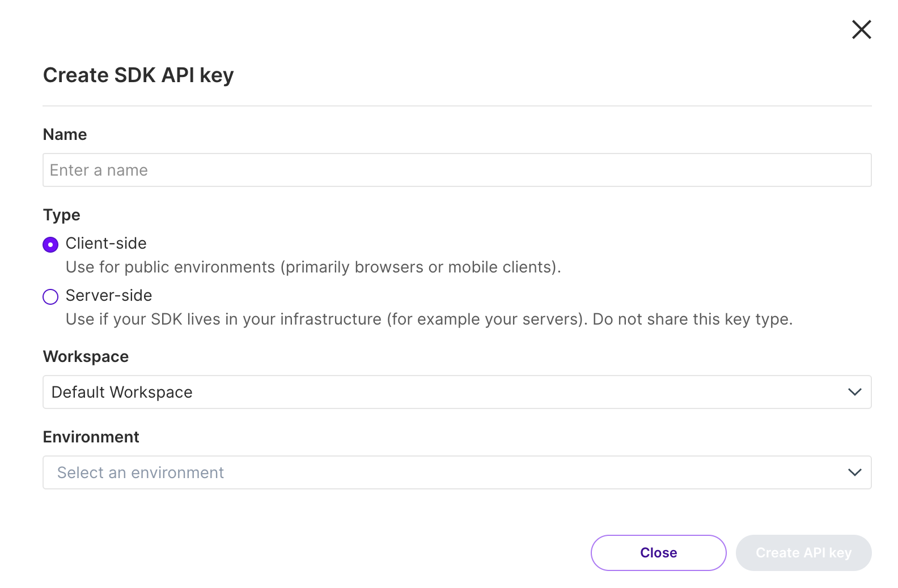Image resolution: width=898 pixels, height=588 pixels.
Task: Click the Workspace field label
Action: pos(86,357)
